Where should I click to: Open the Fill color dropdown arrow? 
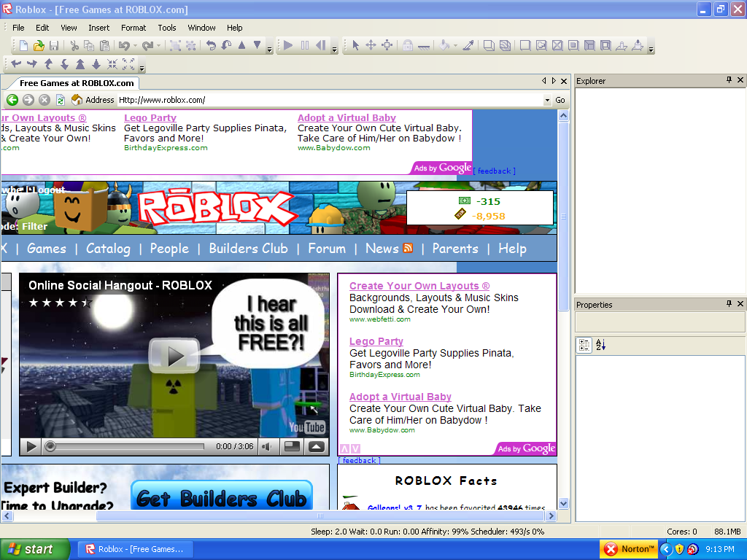tap(455, 46)
